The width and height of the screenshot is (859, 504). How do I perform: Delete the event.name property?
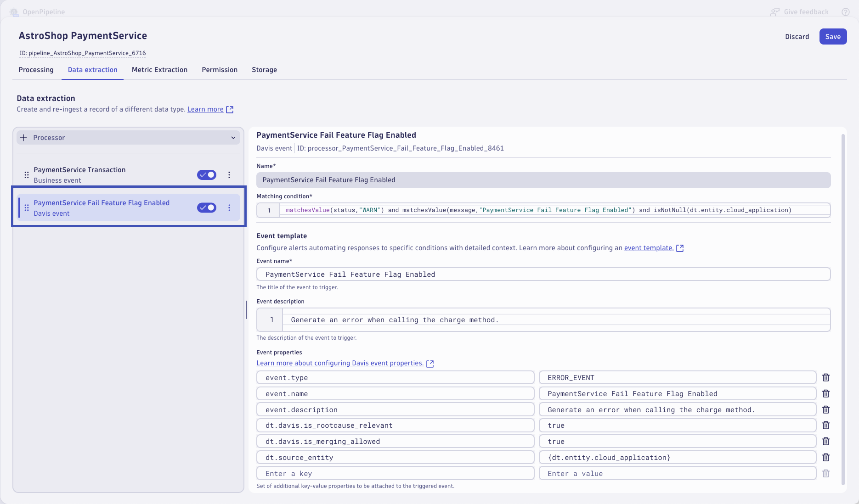point(826,393)
